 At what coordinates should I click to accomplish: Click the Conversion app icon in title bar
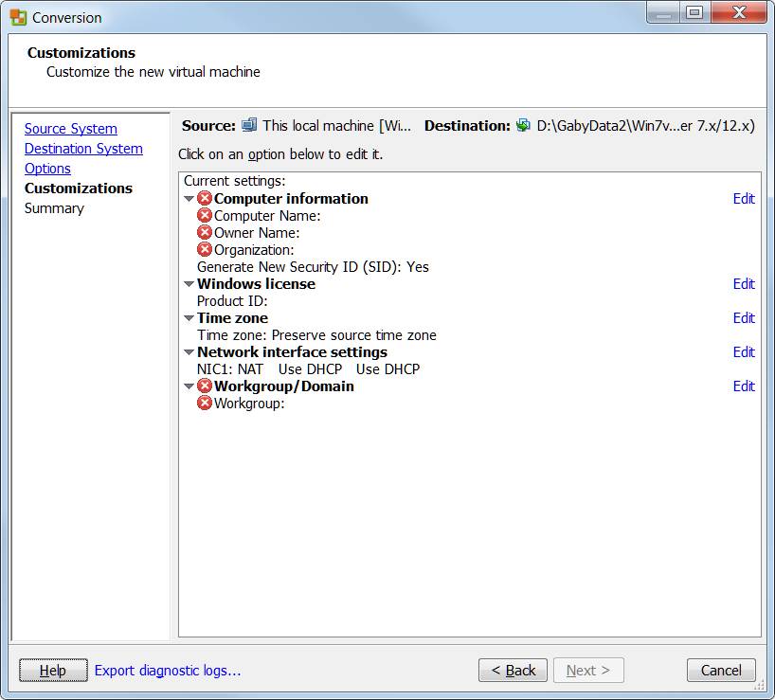coord(19,17)
